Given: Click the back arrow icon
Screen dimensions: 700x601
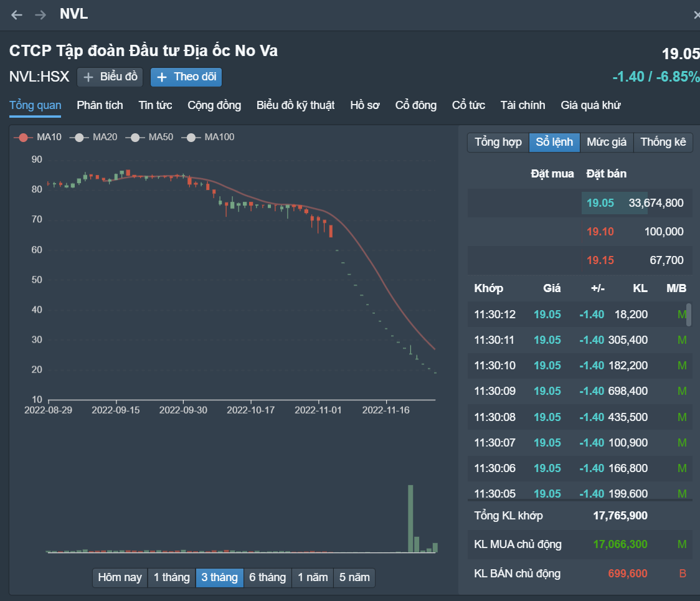Looking at the screenshot, I should pyautogui.click(x=17, y=15).
